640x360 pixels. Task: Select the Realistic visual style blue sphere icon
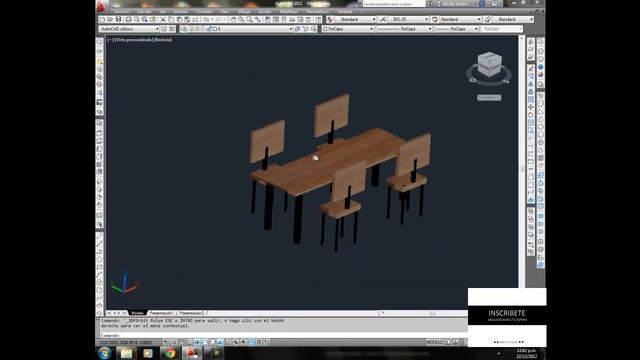pos(540,67)
